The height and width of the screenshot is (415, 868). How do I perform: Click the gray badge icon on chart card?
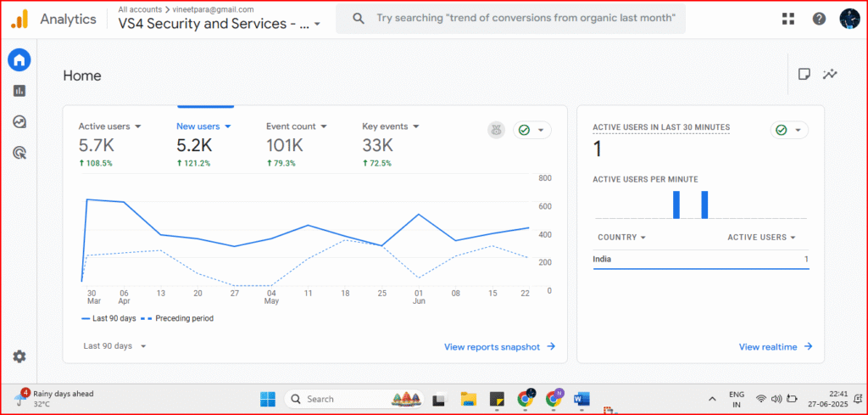pyautogui.click(x=496, y=130)
